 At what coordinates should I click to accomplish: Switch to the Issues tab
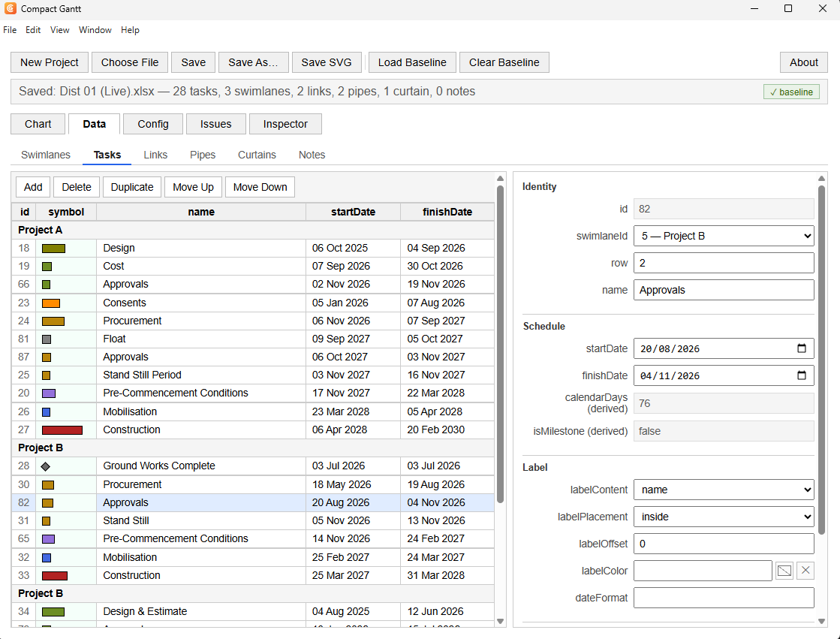(x=216, y=124)
